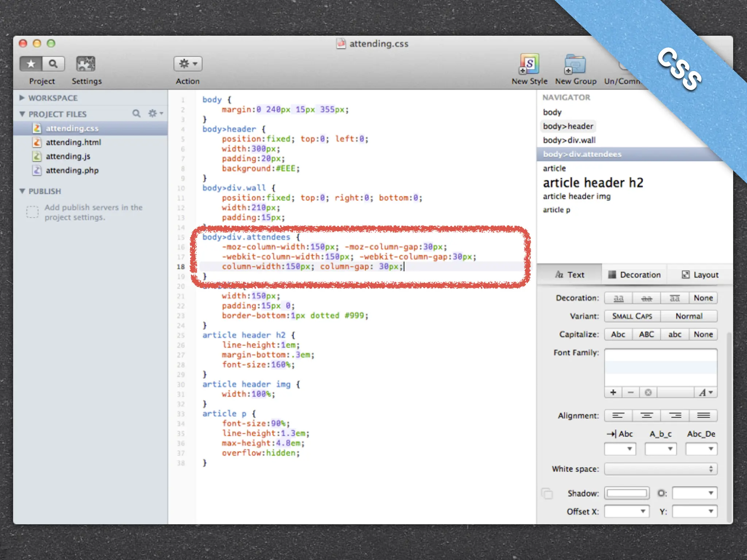Add a font family with plus button

tap(613, 392)
